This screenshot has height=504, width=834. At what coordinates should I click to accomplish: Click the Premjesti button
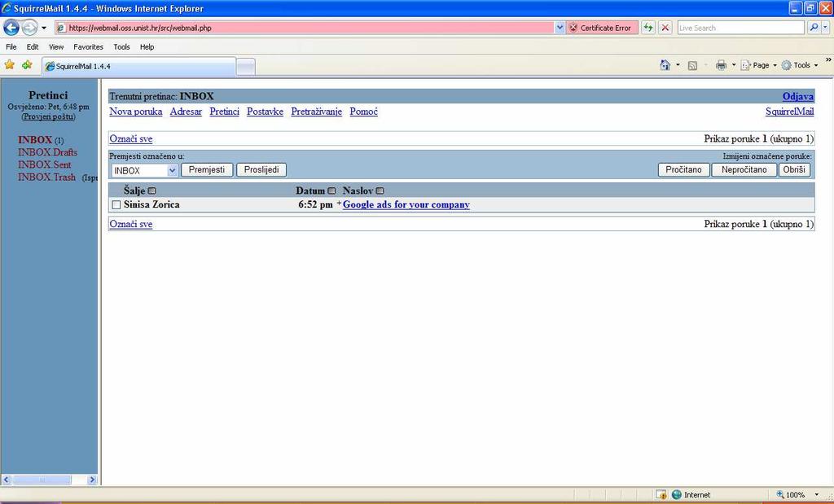[x=207, y=170]
